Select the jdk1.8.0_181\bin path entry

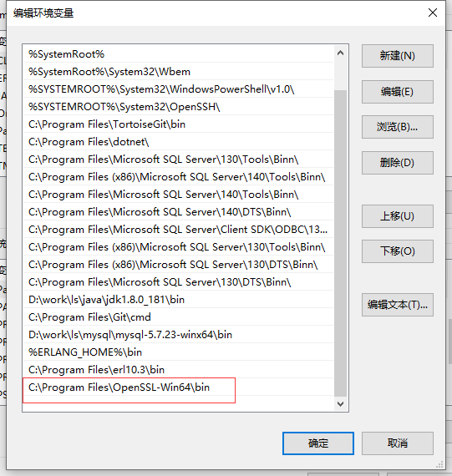pyautogui.click(x=178, y=300)
